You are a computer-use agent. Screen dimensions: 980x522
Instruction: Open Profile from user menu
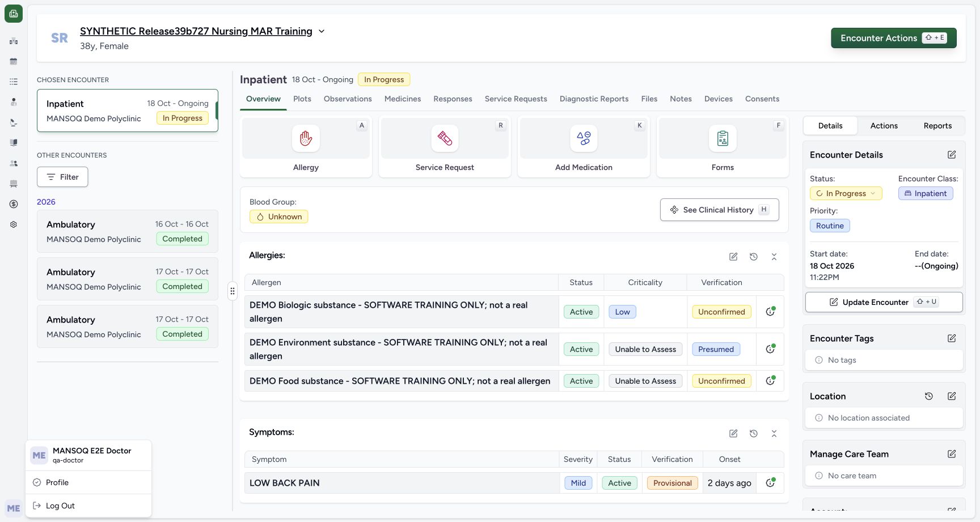(89, 482)
